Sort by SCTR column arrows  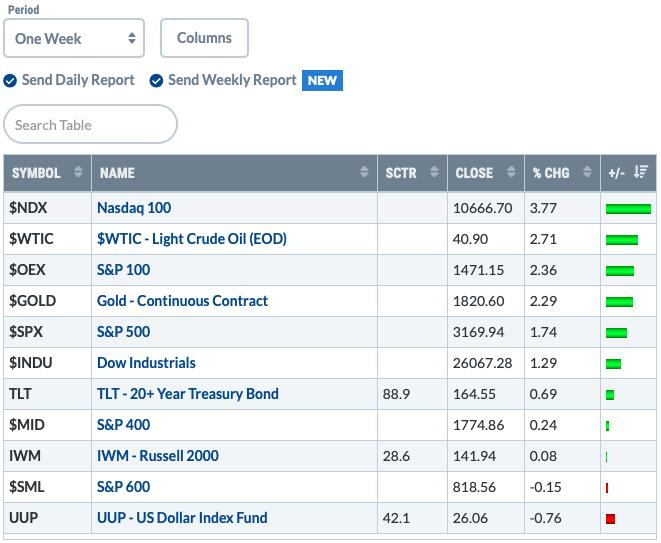[x=434, y=172]
